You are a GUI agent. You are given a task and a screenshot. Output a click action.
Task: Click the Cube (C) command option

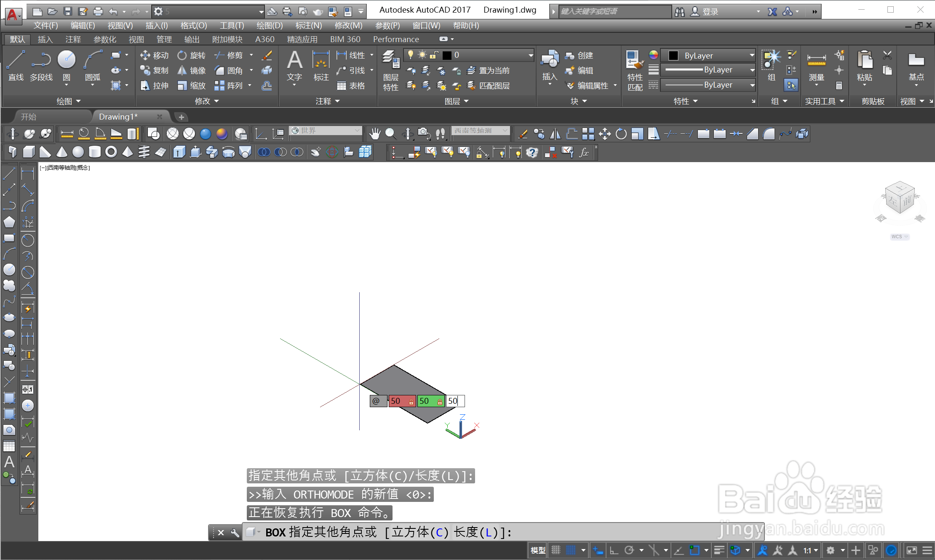click(x=420, y=532)
